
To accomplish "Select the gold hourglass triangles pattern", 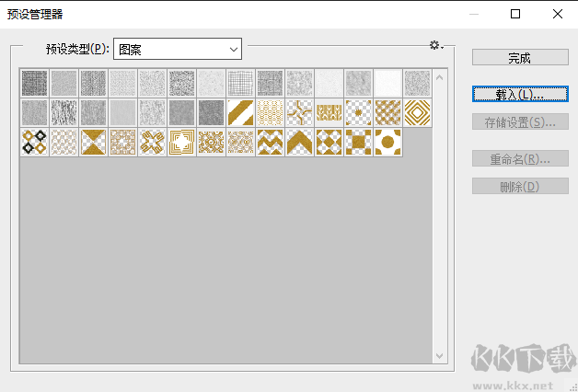I will (93, 143).
